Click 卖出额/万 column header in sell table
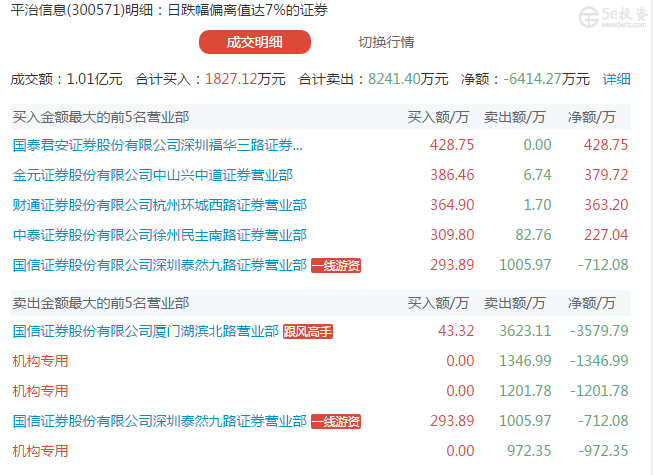 click(x=515, y=303)
